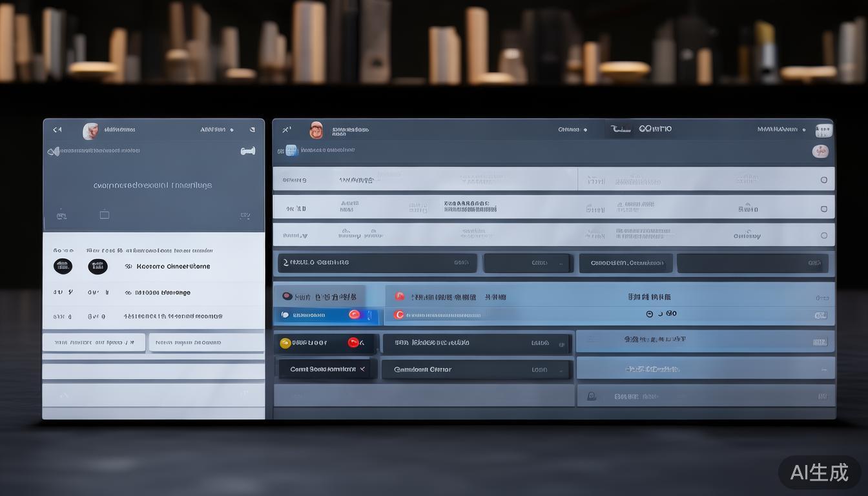Select the radio circle on third list row

(823, 236)
